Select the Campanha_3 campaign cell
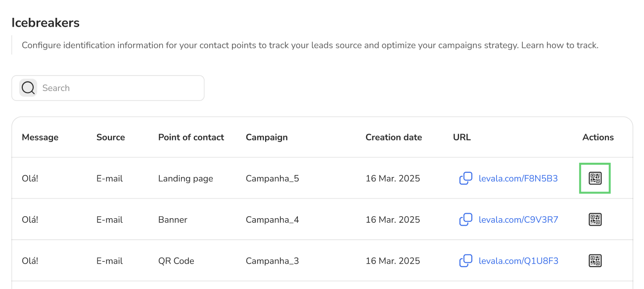 pos(272,261)
